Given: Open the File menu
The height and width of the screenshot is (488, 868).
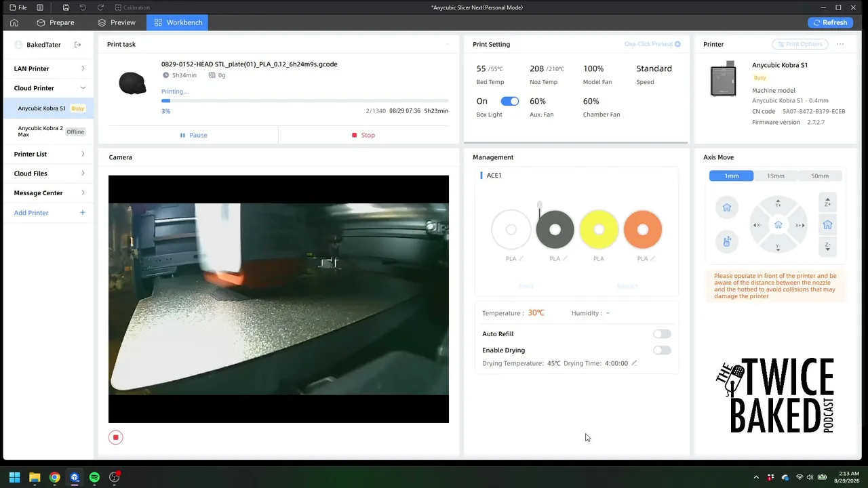Looking at the screenshot, I should 18,7.
